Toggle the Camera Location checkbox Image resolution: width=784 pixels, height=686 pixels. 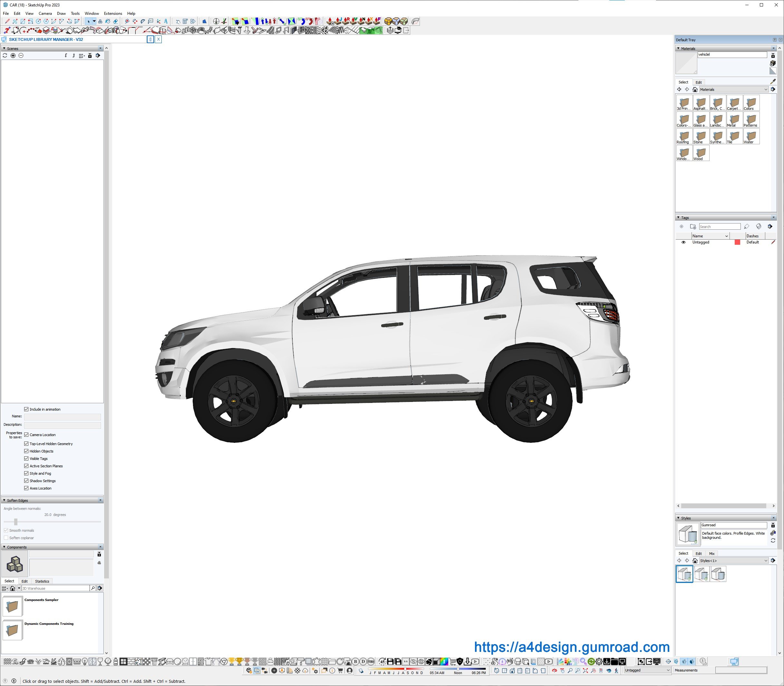26,434
